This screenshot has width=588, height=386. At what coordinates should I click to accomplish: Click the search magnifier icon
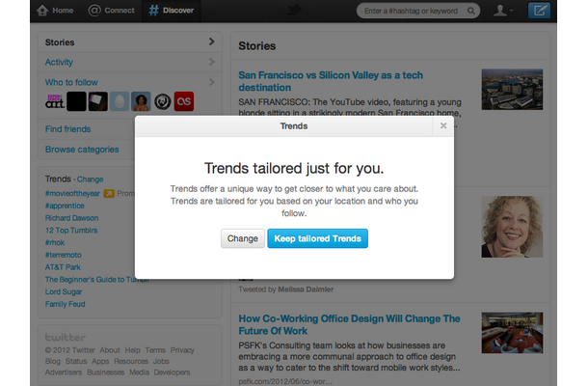[x=471, y=11]
